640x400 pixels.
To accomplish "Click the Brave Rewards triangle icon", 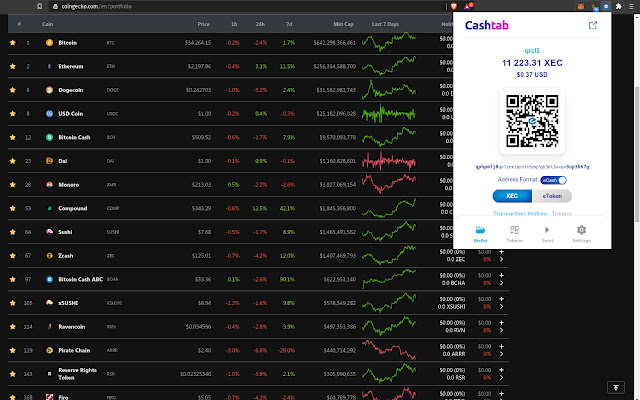I will (468, 6).
